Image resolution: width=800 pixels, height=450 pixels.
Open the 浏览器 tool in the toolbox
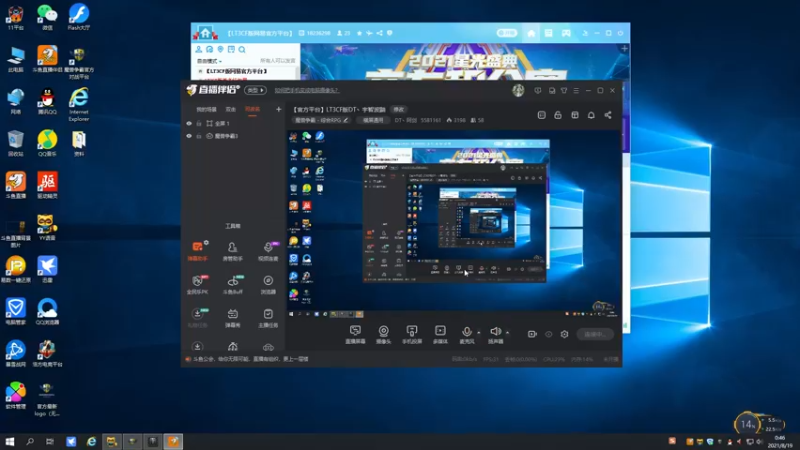coord(268,285)
